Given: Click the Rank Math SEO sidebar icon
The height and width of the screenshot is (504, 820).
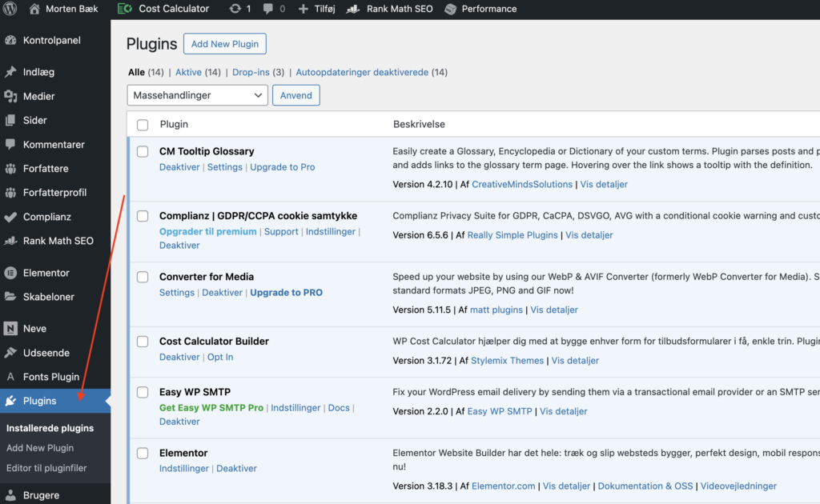Looking at the screenshot, I should (10, 241).
